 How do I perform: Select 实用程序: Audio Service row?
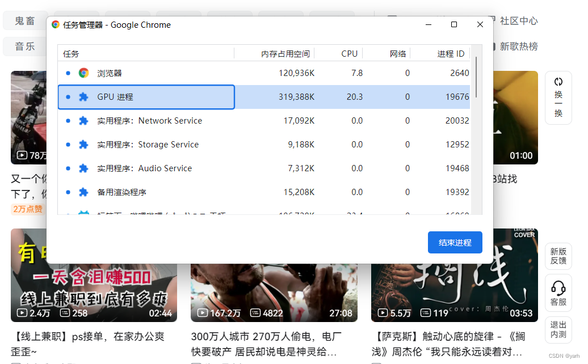(264, 168)
